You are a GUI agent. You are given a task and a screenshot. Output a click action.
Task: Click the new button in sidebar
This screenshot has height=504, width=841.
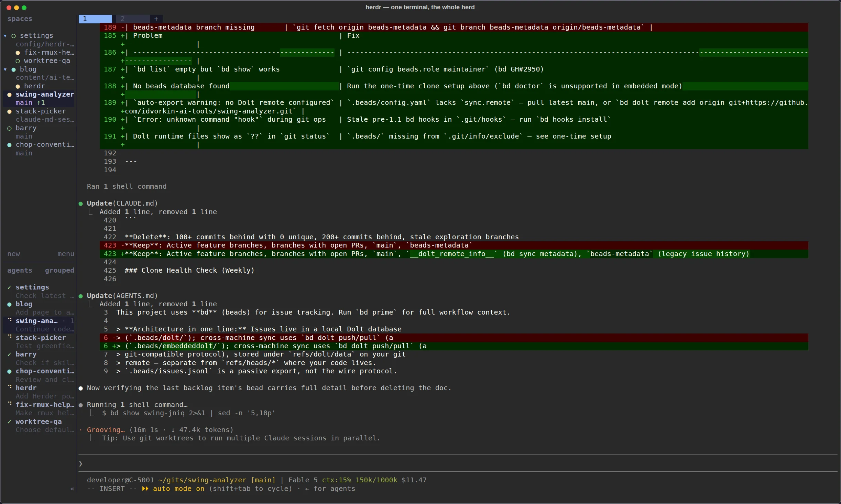14,254
